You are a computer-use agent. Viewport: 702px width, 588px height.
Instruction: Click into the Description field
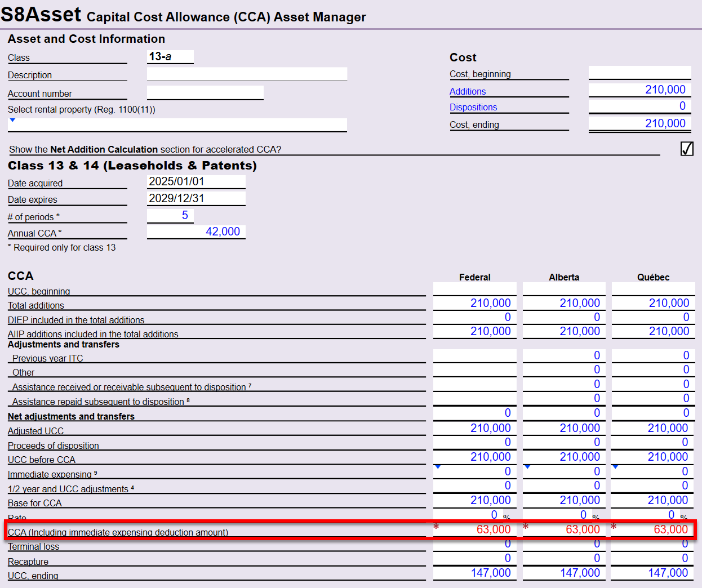(247, 74)
